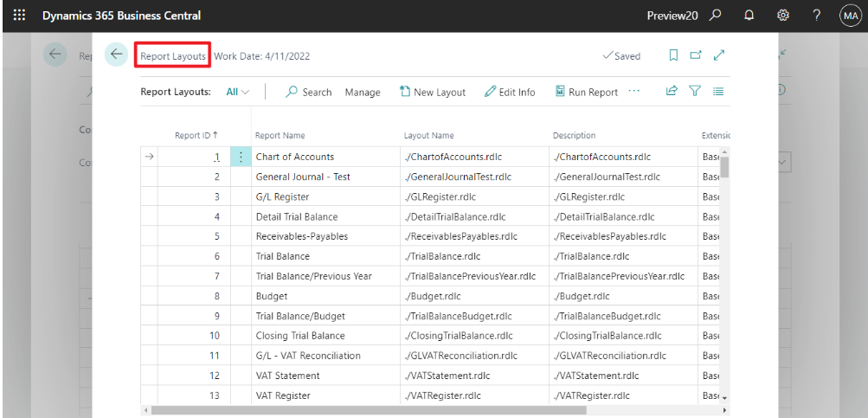The image size is (868, 418).
Task: Click the vertical scrollbar thumb of the list
Action: point(724,166)
